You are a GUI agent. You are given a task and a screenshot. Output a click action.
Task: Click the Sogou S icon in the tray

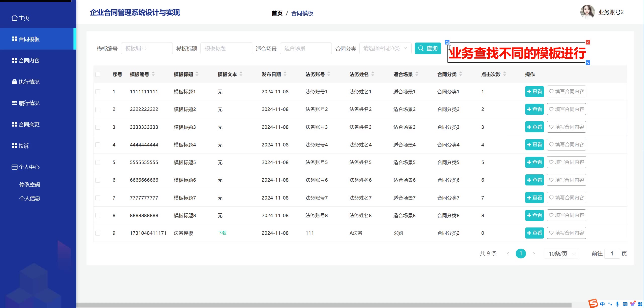coord(593,303)
